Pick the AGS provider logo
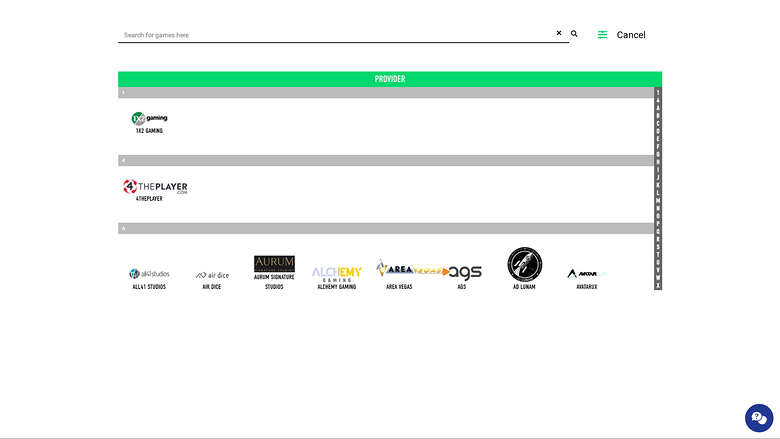 pos(464,272)
